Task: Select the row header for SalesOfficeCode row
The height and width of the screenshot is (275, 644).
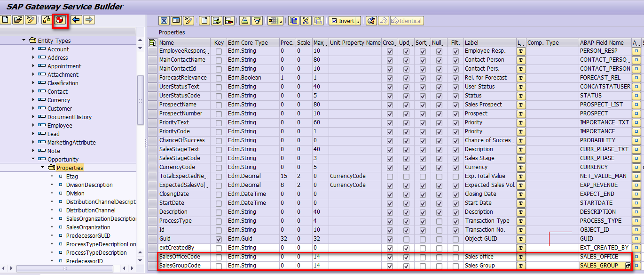Action: pyautogui.click(x=152, y=257)
